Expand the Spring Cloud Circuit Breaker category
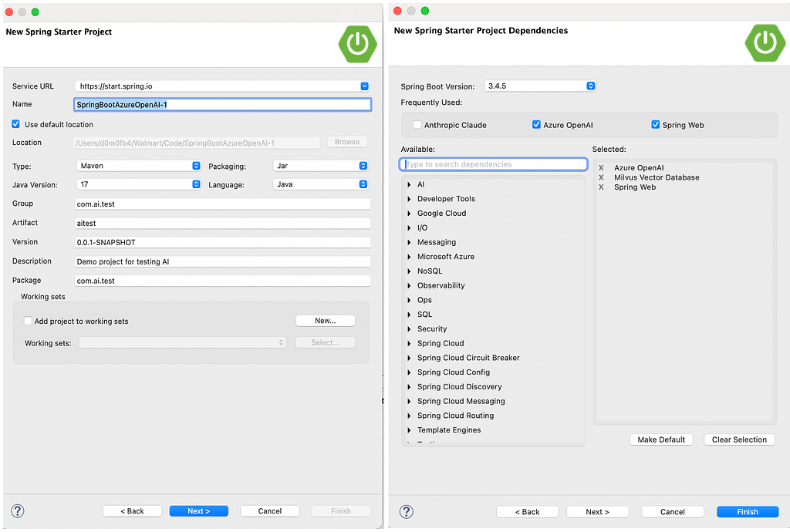 point(409,358)
